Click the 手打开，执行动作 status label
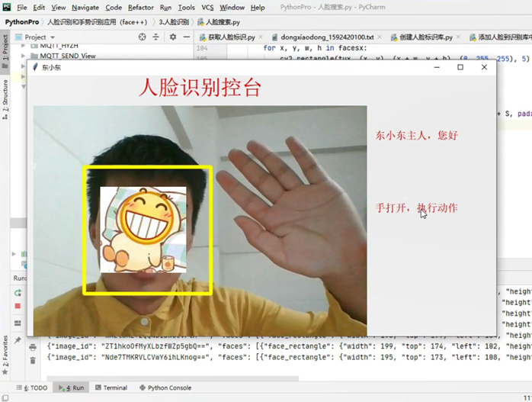 click(x=417, y=207)
